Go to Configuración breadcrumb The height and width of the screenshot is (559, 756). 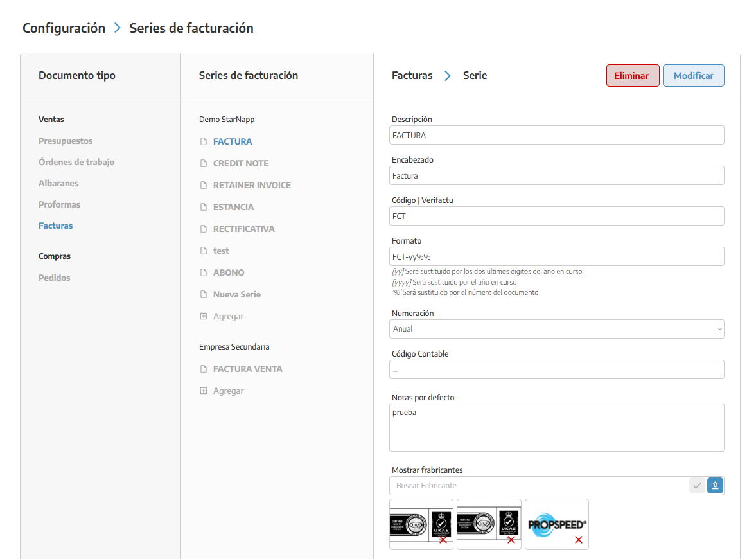coord(64,28)
